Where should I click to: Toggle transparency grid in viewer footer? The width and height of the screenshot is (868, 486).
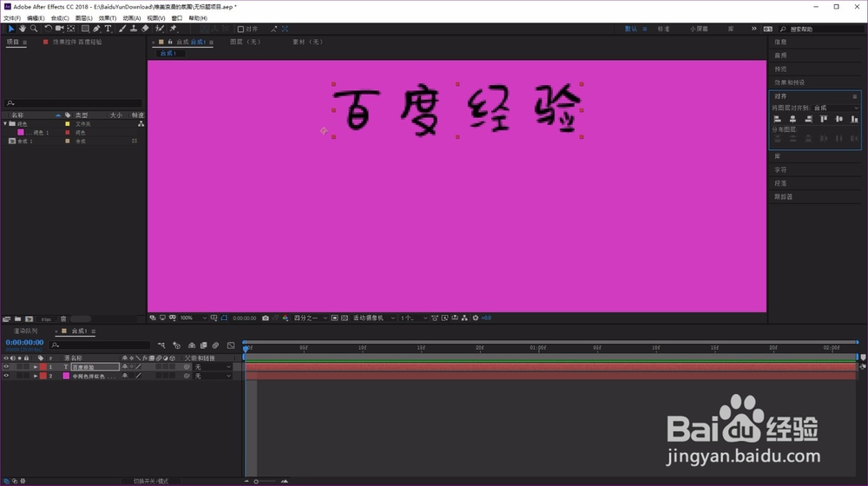tap(345, 318)
